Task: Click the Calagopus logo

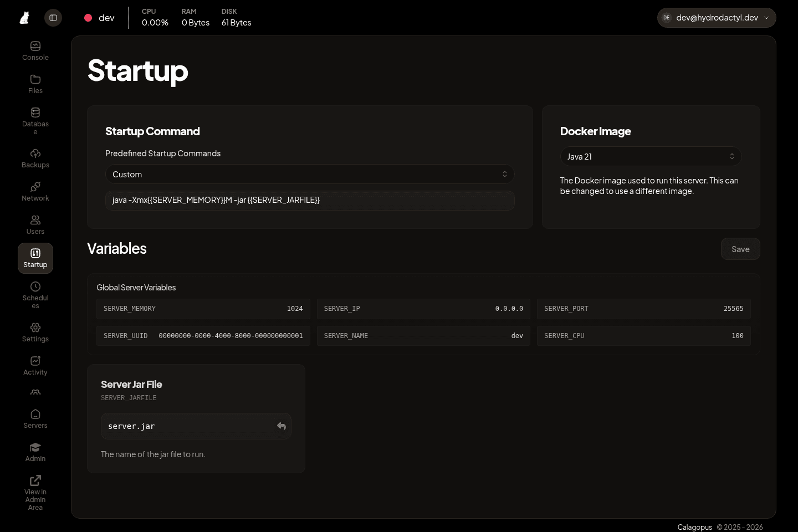Action: 24,18
